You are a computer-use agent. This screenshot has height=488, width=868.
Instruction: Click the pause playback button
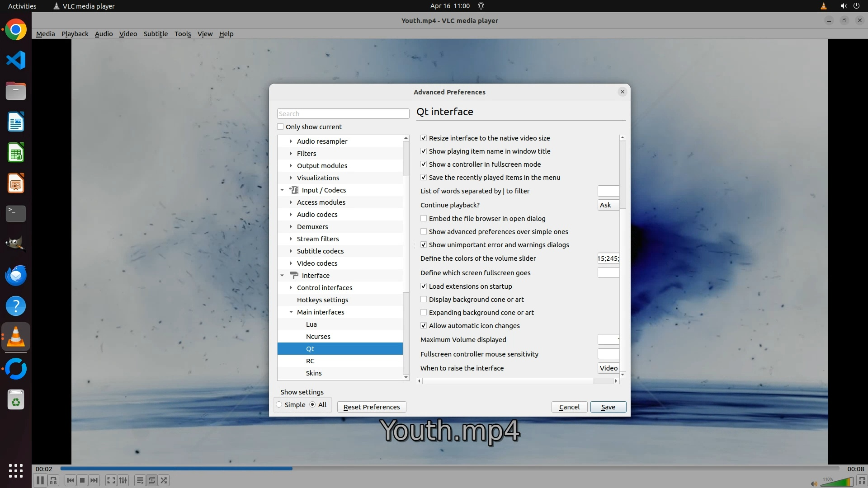(x=40, y=480)
